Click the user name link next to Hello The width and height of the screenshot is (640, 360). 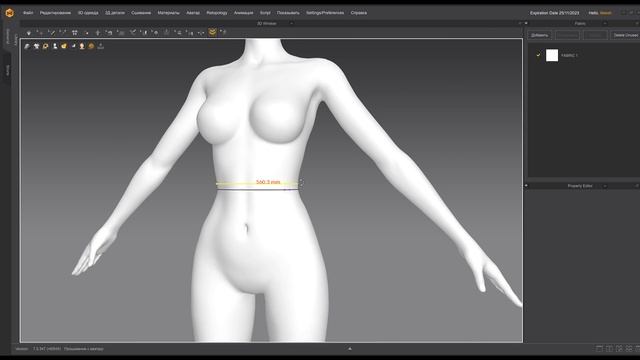pyautogui.click(x=606, y=13)
